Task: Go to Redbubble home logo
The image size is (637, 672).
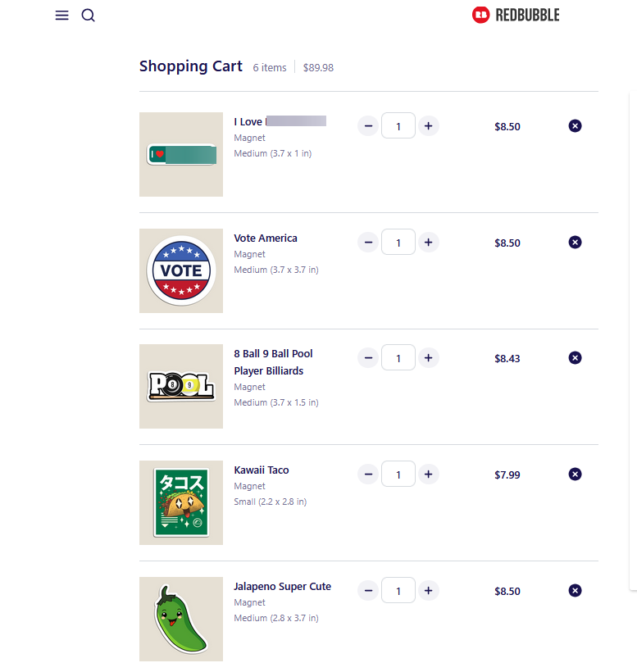Action: click(x=516, y=15)
